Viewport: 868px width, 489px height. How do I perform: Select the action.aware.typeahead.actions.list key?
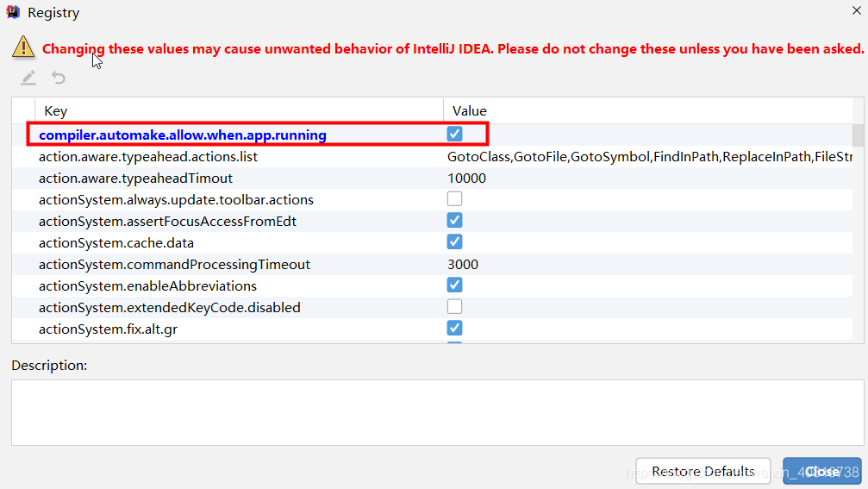(148, 157)
